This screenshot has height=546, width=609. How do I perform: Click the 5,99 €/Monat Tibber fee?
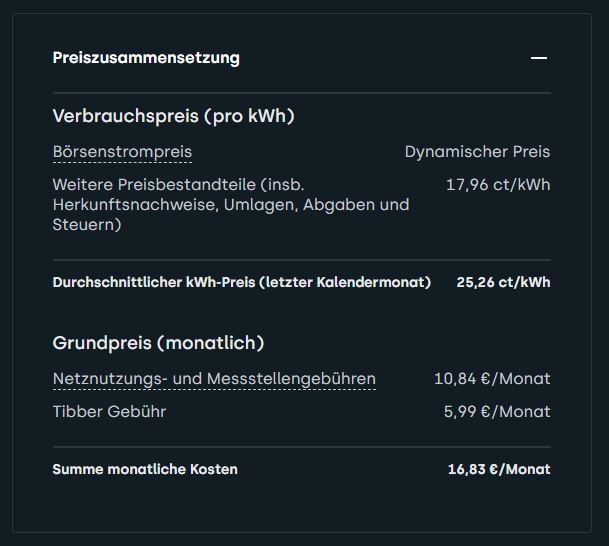[497, 412]
